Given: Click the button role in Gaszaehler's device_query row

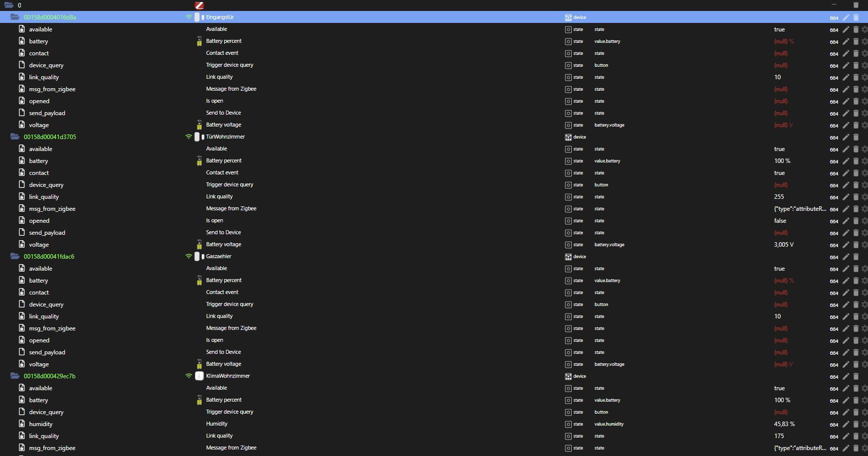Looking at the screenshot, I should click(x=601, y=304).
